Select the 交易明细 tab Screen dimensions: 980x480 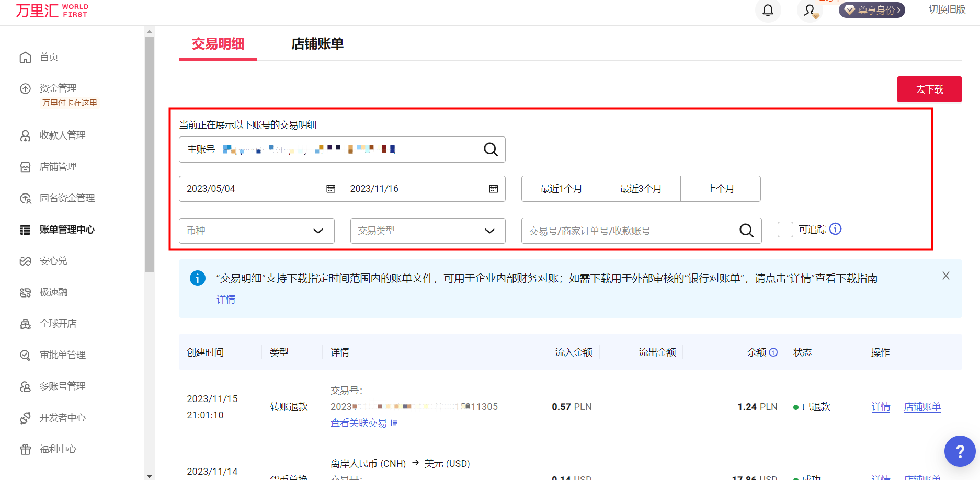click(218, 44)
